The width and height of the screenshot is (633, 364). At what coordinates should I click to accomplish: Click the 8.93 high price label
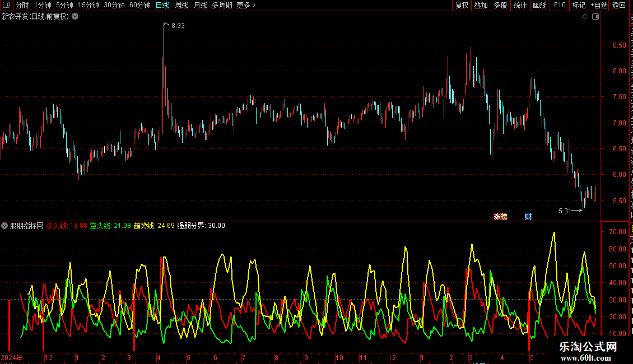click(x=178, y=26)
